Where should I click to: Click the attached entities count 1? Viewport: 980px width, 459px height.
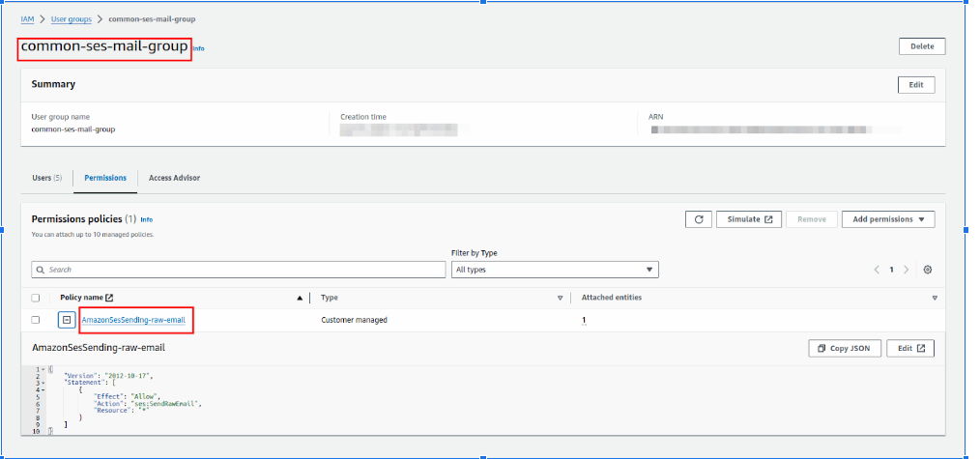pyautogui.click(x=584, y=321)
